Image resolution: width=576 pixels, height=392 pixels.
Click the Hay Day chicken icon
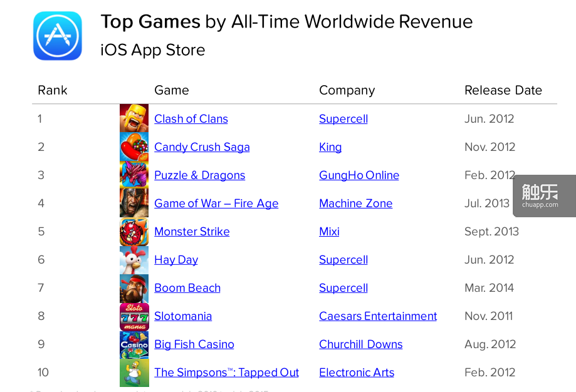(x=134, y=260)
